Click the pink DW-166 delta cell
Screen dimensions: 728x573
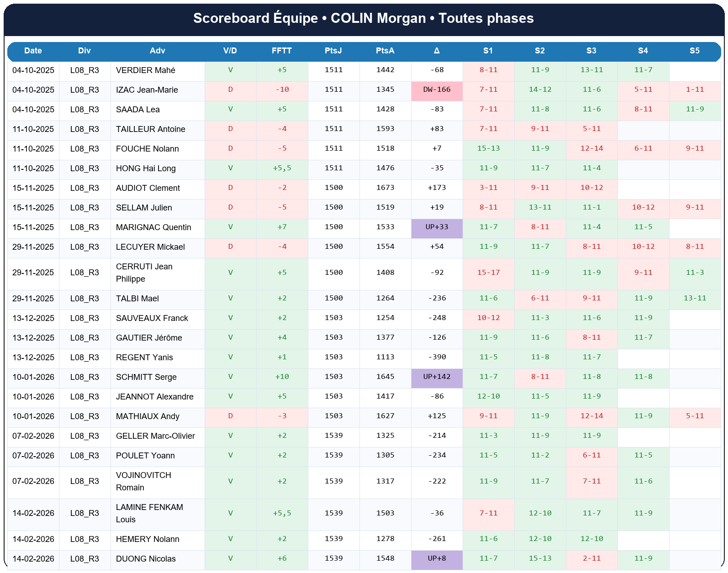[437, 90]
